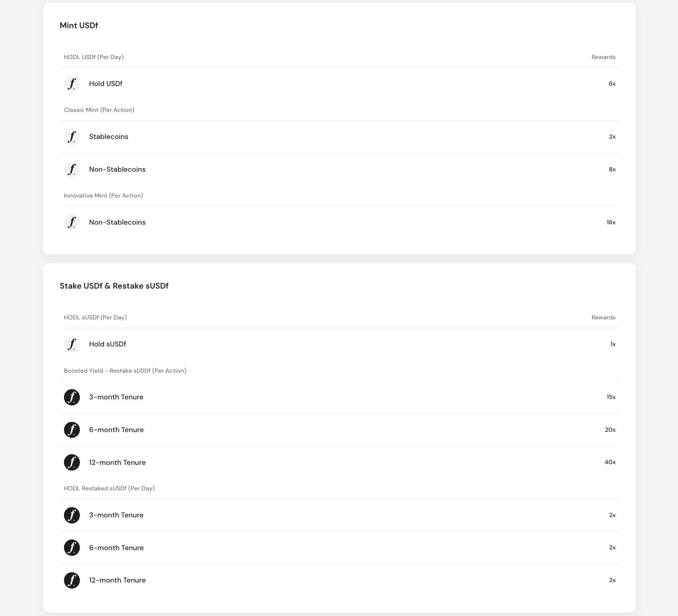Click the Innovative Mint Non-Stablecoins token icon
Screen dimensions: 678x616
tap(72, 222)
